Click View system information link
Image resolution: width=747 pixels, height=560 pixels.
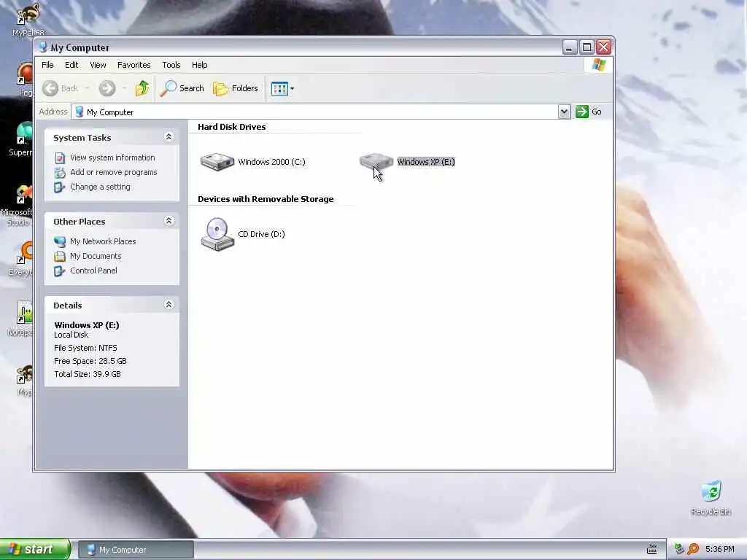pyautogui.click(x=112, y=157)
